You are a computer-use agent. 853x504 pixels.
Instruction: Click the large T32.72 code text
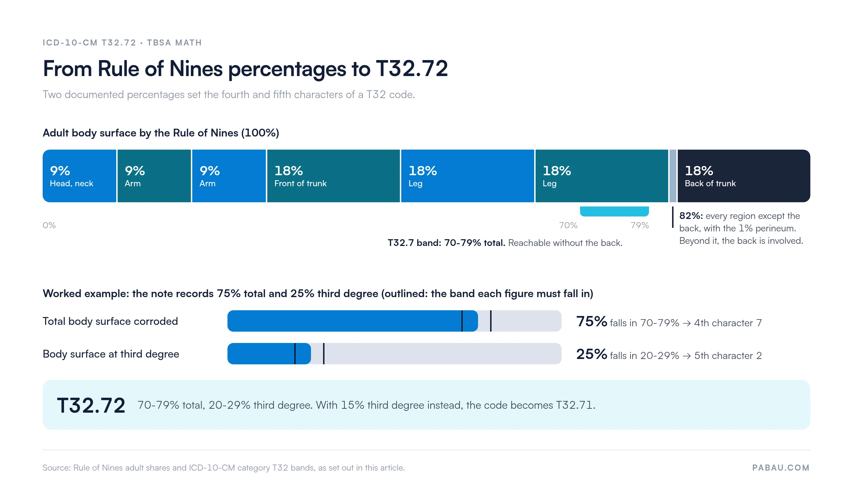pos(91,405)
